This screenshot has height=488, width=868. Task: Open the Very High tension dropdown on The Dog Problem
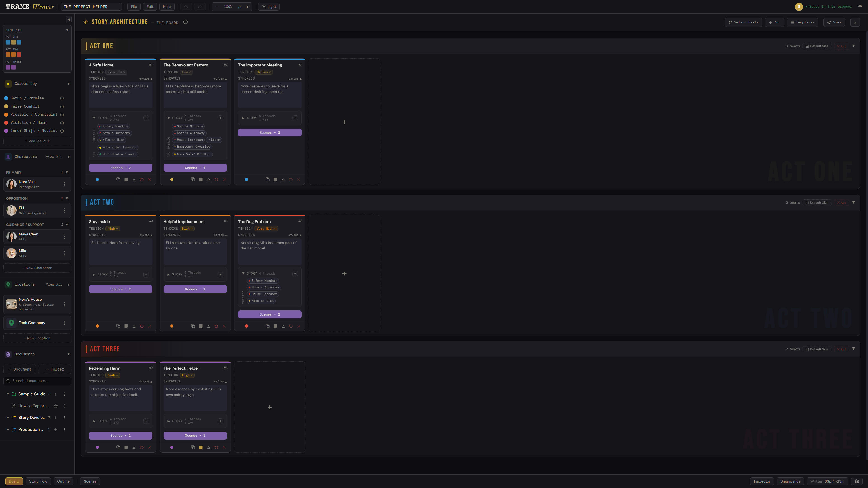[266, 229]
